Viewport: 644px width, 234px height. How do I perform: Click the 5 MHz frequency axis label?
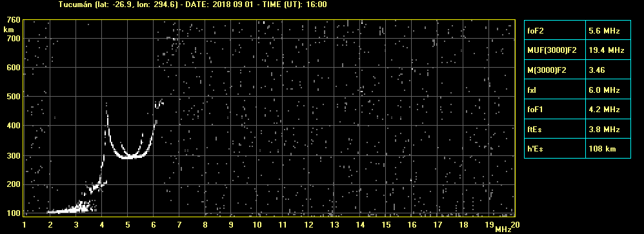128,225
